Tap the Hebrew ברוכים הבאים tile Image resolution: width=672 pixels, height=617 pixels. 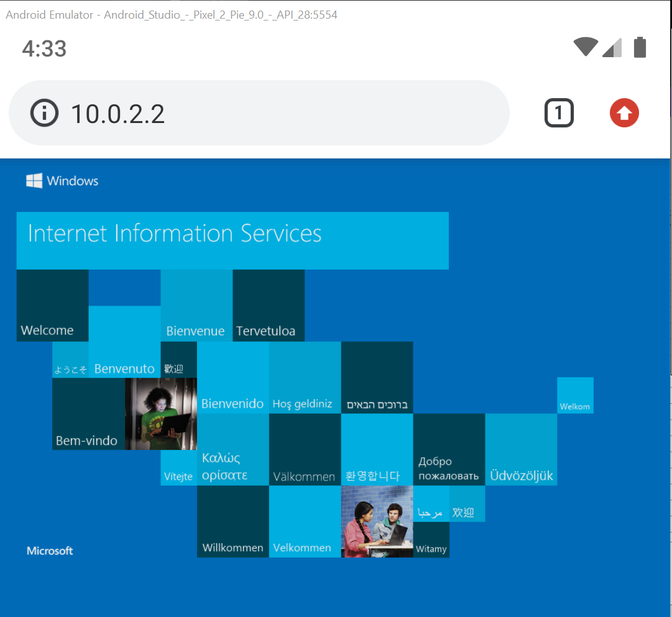click(x=377, y=378)
